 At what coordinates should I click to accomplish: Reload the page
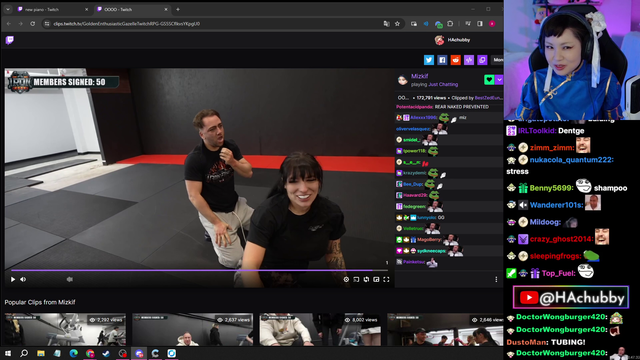click(x=33, y=24)
